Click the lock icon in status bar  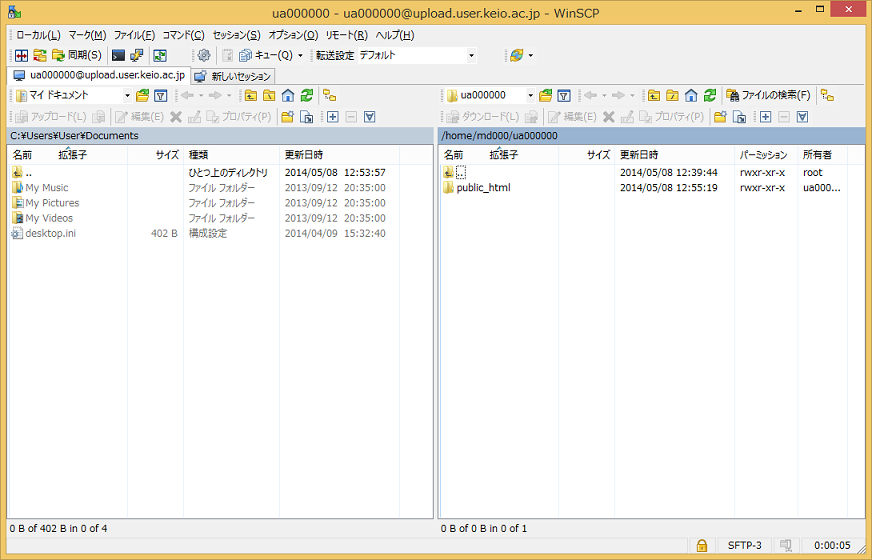[x=702, y=545]
